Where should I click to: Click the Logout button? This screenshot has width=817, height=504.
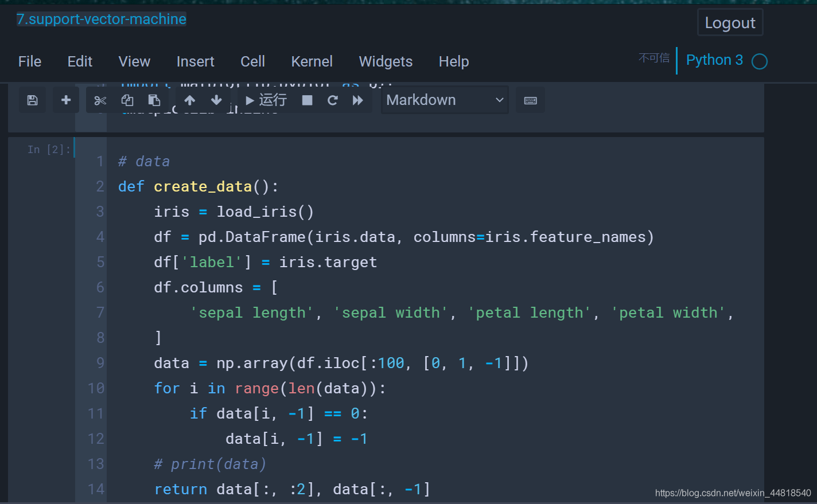pyautogui.click(x=730, y=23)
